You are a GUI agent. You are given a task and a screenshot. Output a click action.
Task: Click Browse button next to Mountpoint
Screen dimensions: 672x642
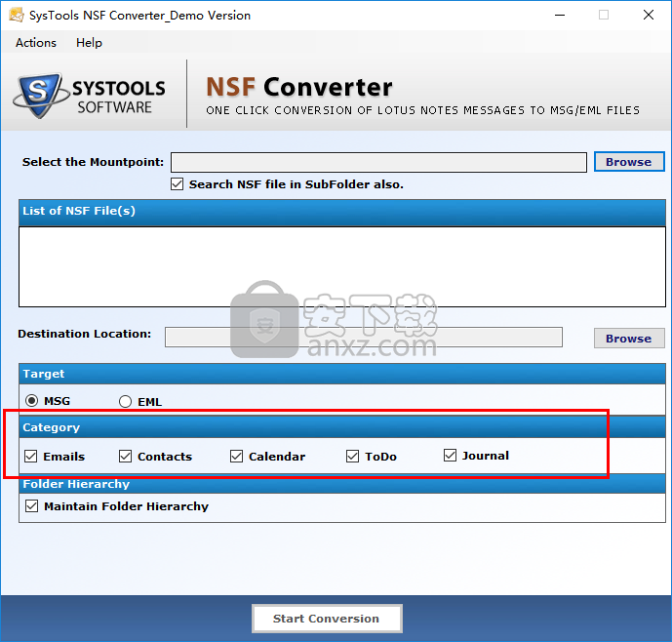629,162
